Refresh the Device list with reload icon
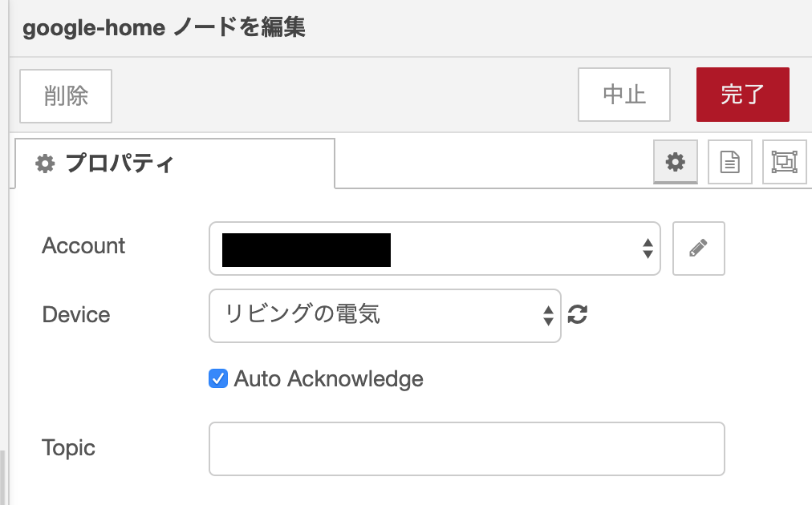 [578, 314]
